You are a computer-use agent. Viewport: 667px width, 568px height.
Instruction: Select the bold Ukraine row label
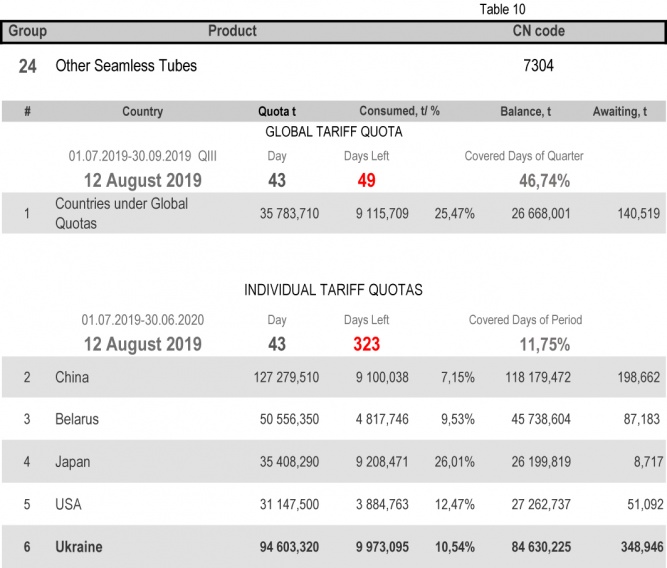tap(79, 547)
